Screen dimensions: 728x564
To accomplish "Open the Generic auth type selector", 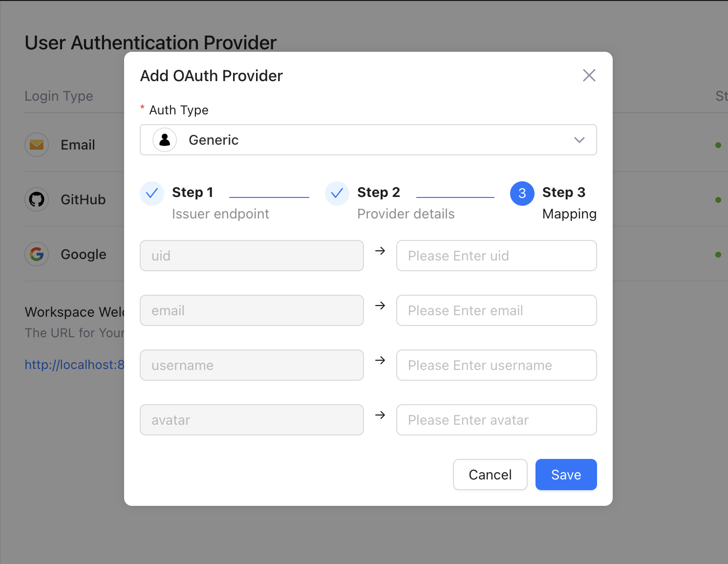I will pyautogui.click(x=367, y=140).
